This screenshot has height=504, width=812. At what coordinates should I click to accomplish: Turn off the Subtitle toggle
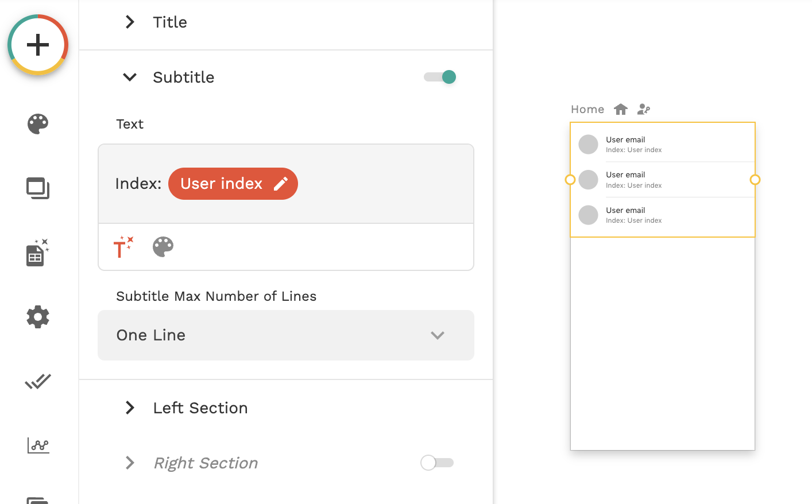(440, 77)
